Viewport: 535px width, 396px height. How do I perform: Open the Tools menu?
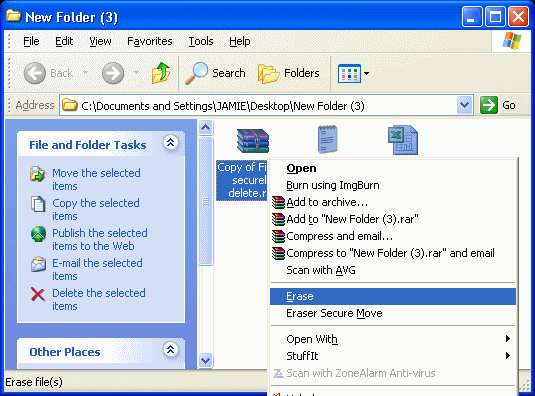[201, 42]
